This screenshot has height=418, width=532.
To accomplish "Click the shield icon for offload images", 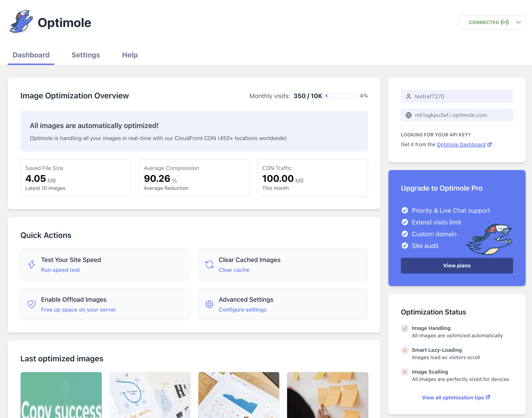I will point(32,304).
